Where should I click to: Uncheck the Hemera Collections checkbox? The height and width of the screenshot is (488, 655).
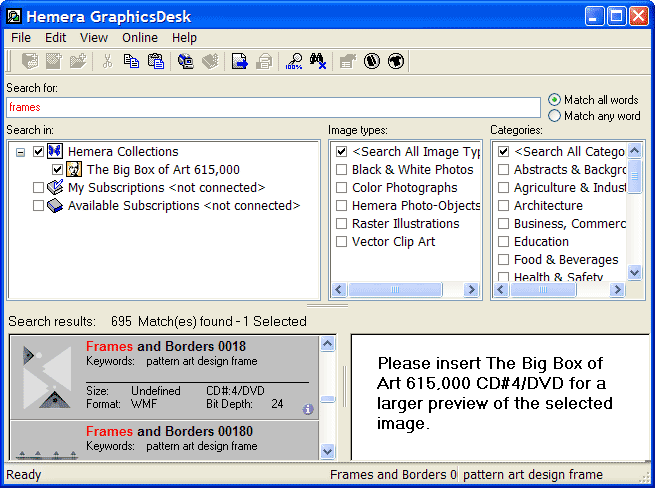pyautogui.click(x=38, y=151)
